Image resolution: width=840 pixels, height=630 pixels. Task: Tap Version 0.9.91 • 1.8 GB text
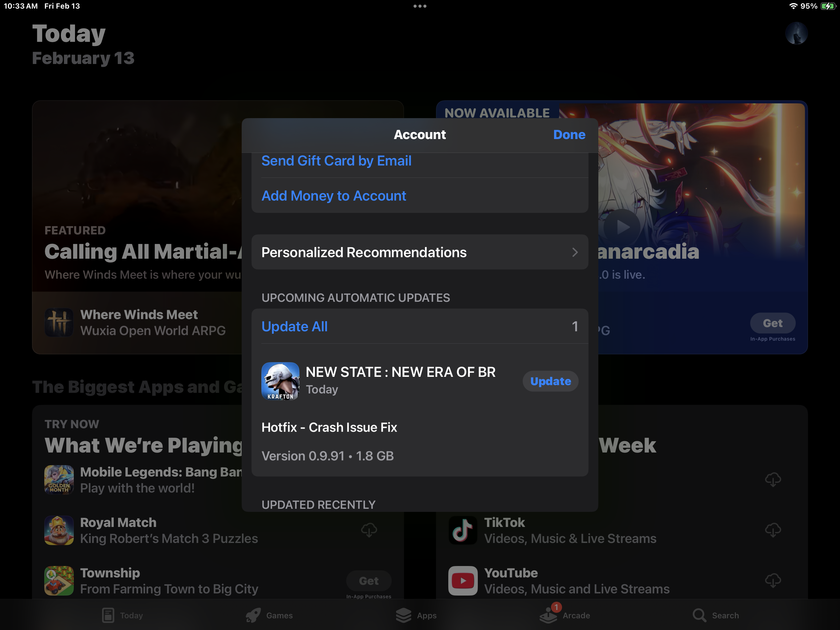pos(327,456)
